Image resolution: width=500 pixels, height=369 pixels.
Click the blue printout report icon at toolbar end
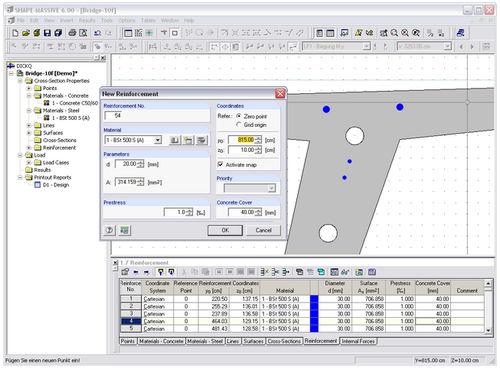[x=460, y=33]
